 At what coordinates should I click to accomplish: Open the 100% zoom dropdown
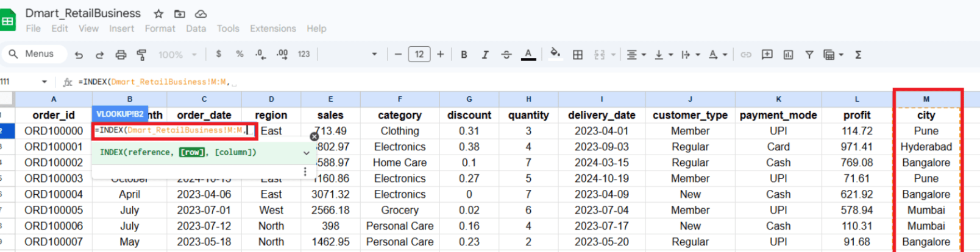coord(177,55)
